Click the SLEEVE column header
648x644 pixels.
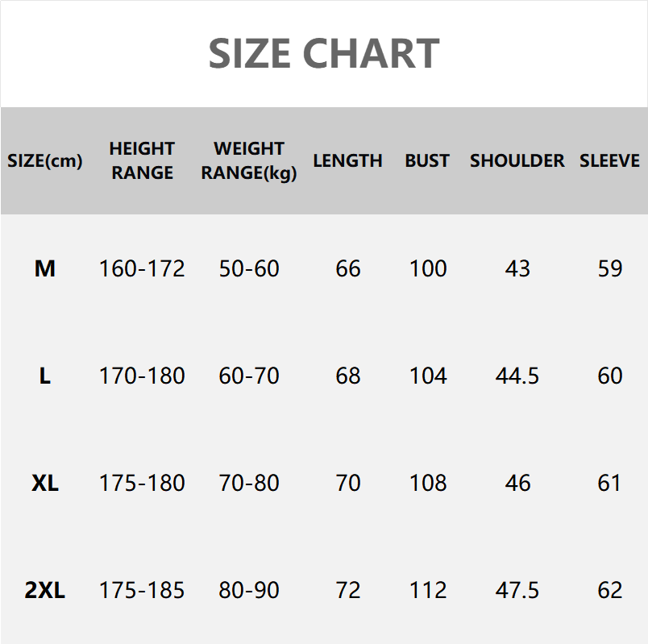[609, 161]
